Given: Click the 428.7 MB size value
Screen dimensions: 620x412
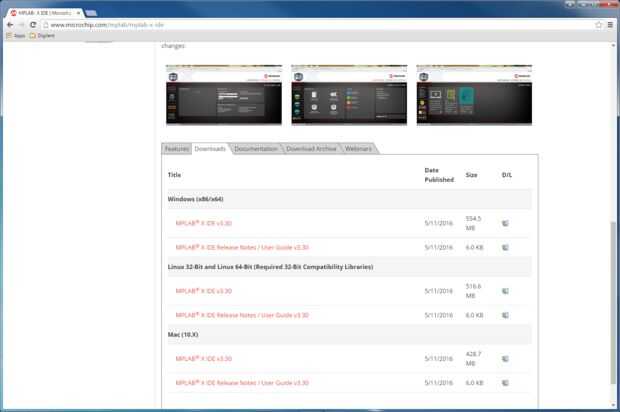Looking at the screenshot, I should (x=473, y=359).
